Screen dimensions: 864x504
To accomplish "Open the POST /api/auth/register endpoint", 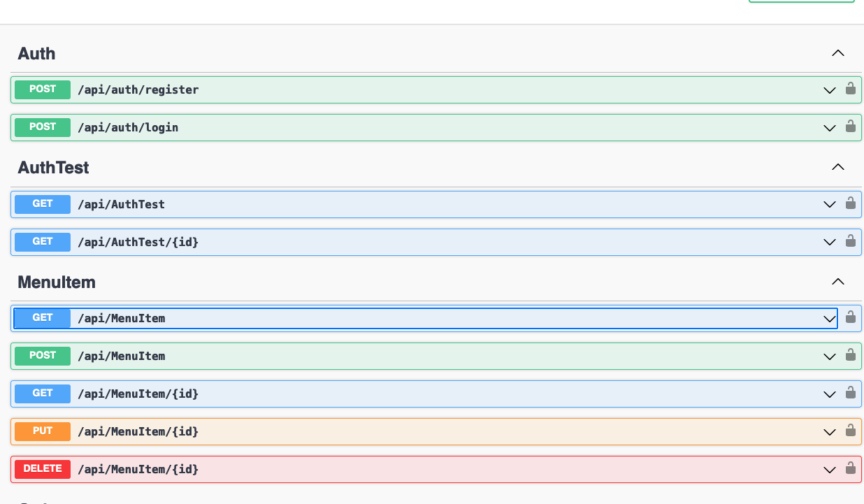I will coord(138,89).
